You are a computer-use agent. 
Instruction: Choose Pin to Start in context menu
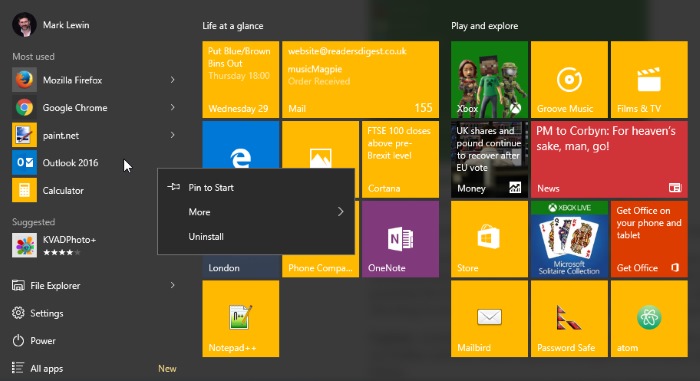click(256, 188)
